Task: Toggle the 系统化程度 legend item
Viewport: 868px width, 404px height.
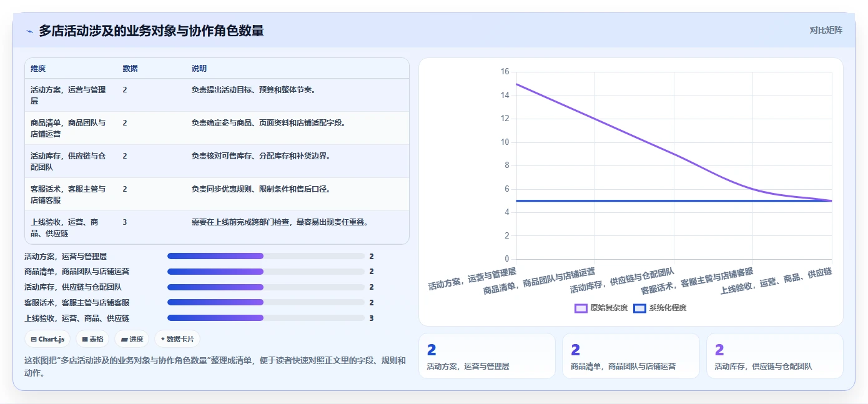Action: (660, 308)
